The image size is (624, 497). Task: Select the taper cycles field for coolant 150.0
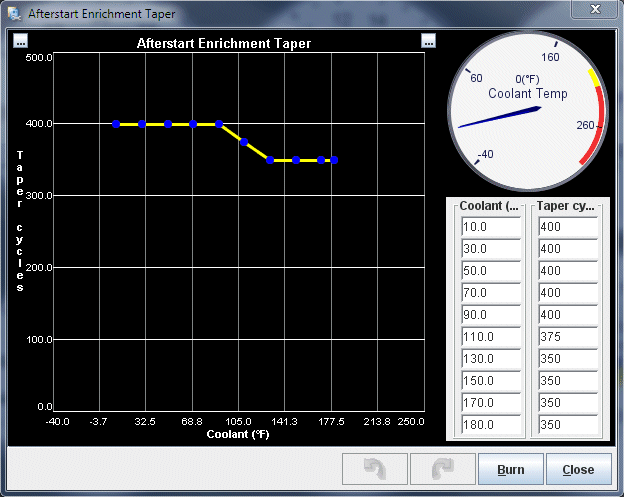(568, 381)
